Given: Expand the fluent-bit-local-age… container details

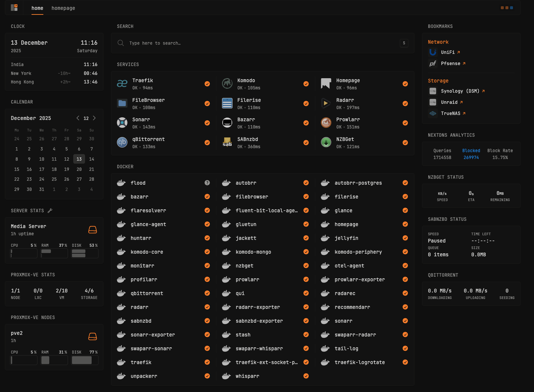Looking at the screenshot, I should click(x=265, y=211).
